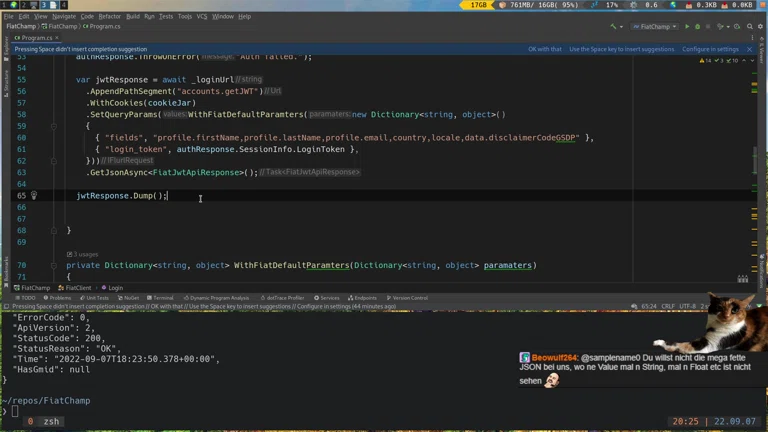
Task: Collapse the code block fold marker at line 55
Action: coord(55,80)
